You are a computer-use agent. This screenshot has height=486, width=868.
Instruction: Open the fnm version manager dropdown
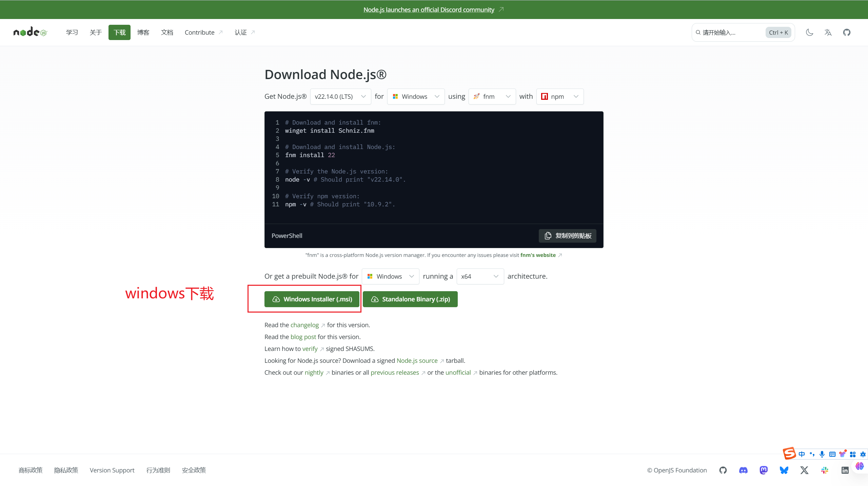[x=492, y=96]
